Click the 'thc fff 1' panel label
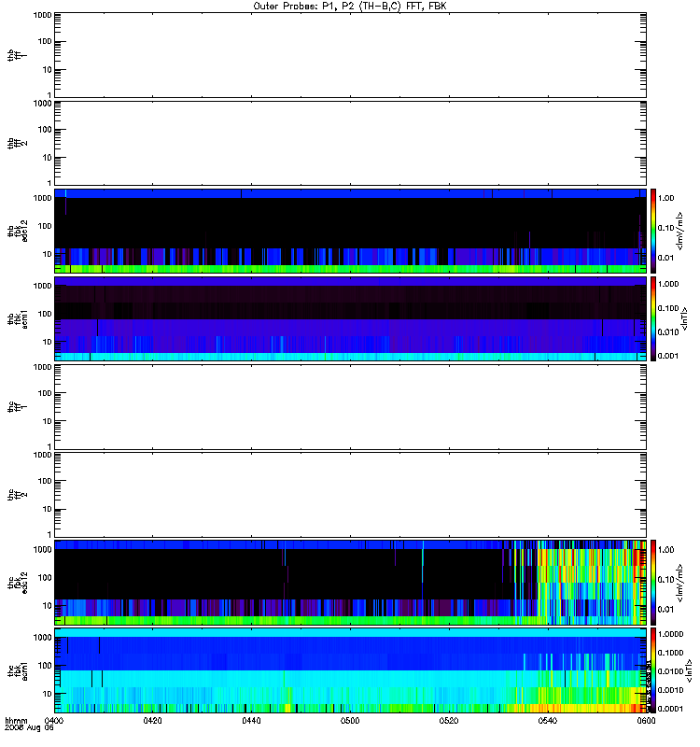 [x=17, y=407]
